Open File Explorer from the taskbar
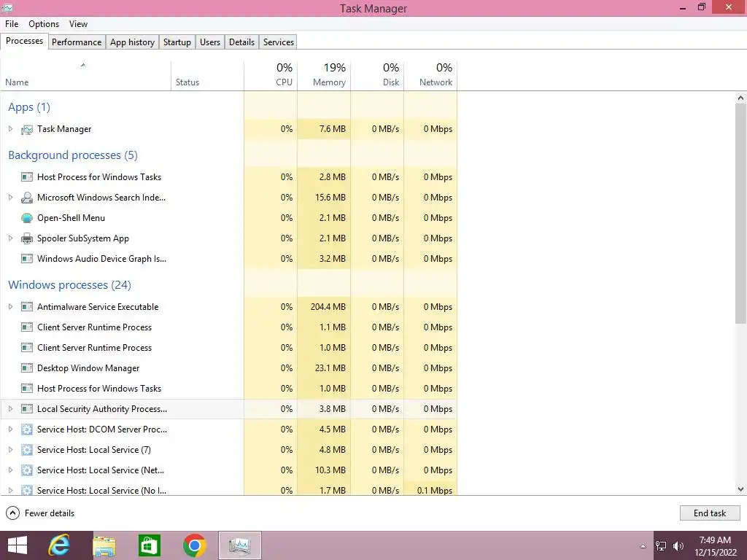Screen dimensions: 747x560 [x=104, y=546]
